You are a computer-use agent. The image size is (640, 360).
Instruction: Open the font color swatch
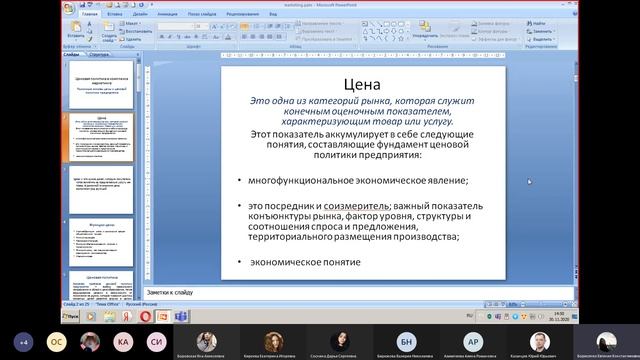(228, 37)
